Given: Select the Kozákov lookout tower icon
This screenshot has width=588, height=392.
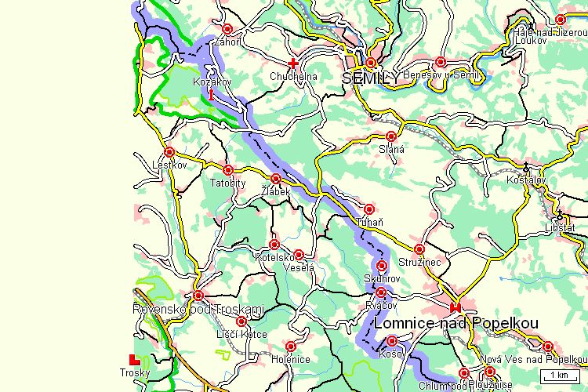Looking at the screenshot, I should coord(211,94).
